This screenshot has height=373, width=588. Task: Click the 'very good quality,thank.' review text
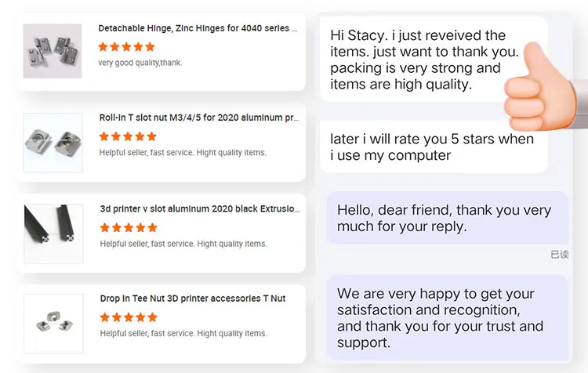(140, 63)
